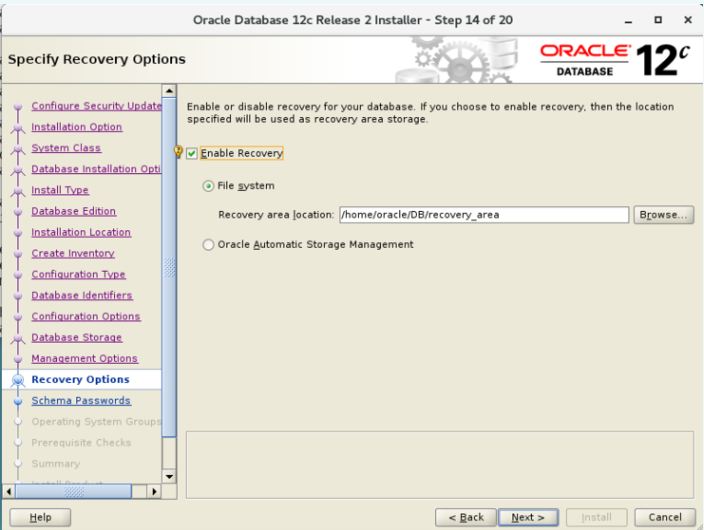
Task: Jump to the Install Type step
Action: click(x=60, y=190)
